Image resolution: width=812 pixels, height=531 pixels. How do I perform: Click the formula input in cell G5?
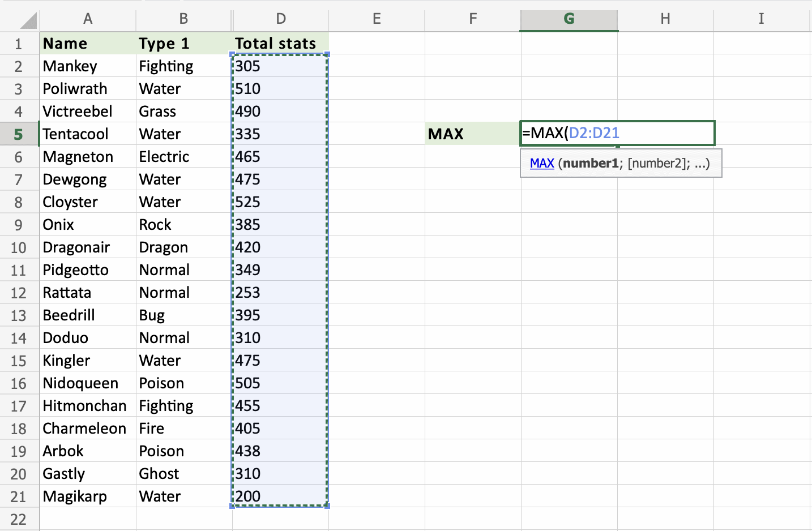pyautogui.click(x=617, y=134)
